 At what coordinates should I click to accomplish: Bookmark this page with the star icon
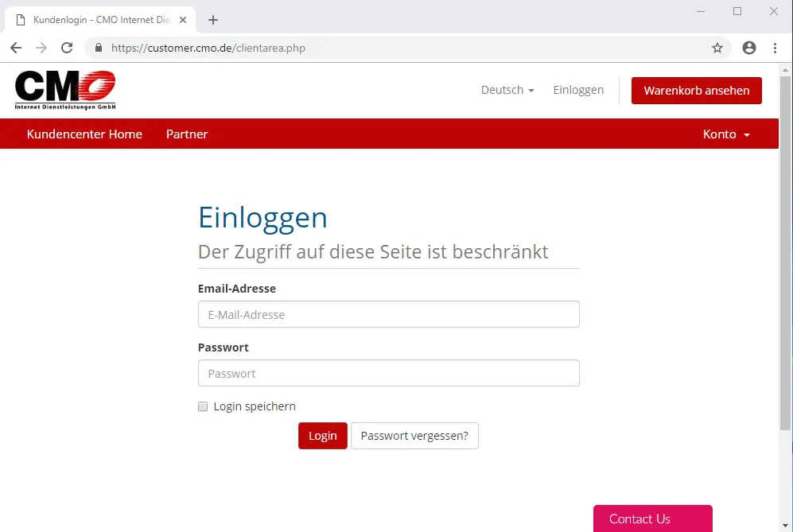pyautogui.click(x=717, y=48)
